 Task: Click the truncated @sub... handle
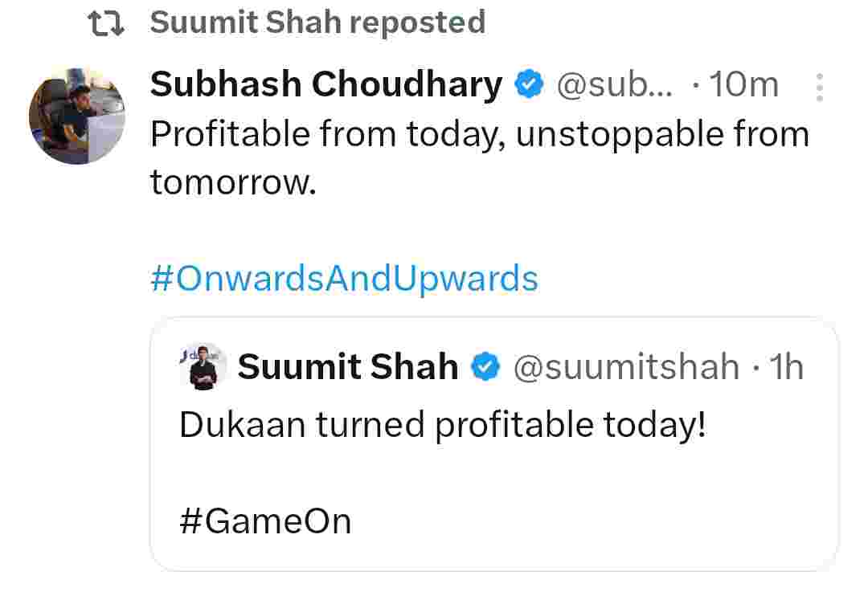(x=612, y=84)
